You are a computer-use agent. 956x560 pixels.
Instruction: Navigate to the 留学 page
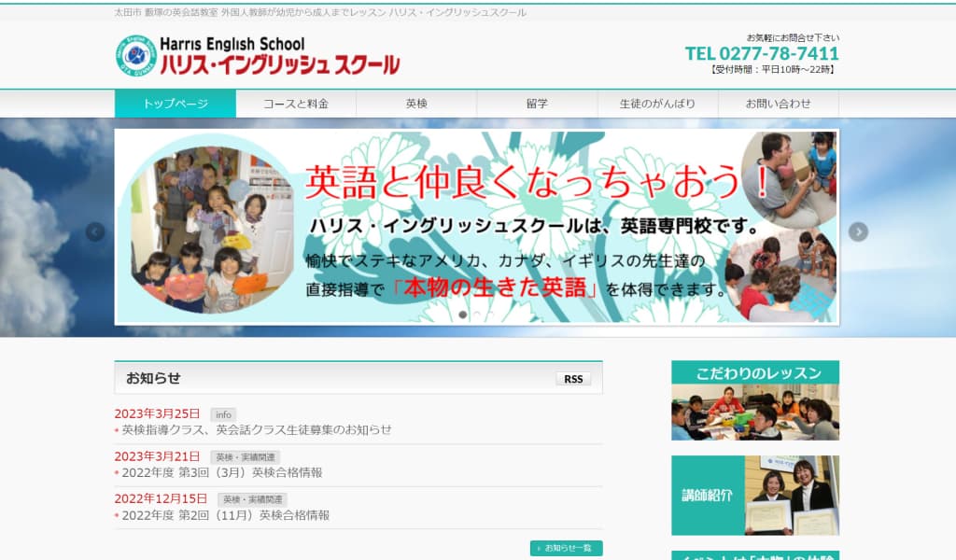[537, 104]
